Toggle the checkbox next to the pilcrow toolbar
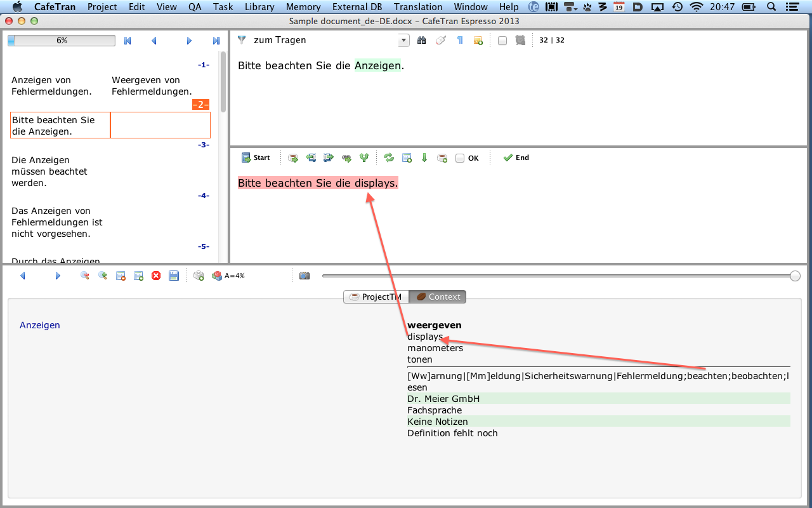Screen dimensions: 812x508 pyautogui.click(x=502, y=41)
